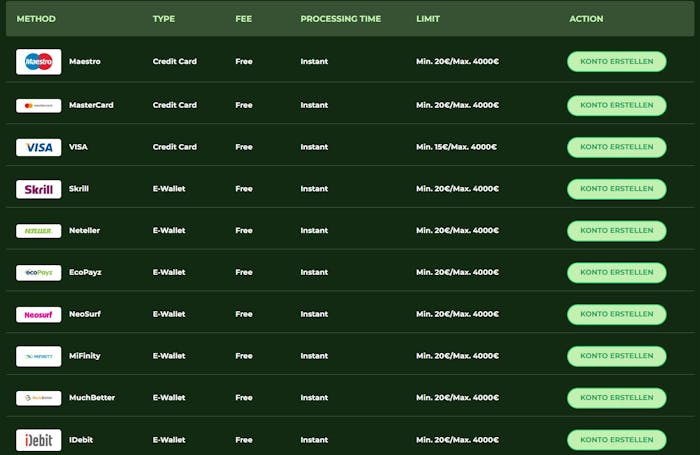Select the MiFinity method name
Image resolution: width=700 pixels, height=455 pixels.
tap(85, 356)
